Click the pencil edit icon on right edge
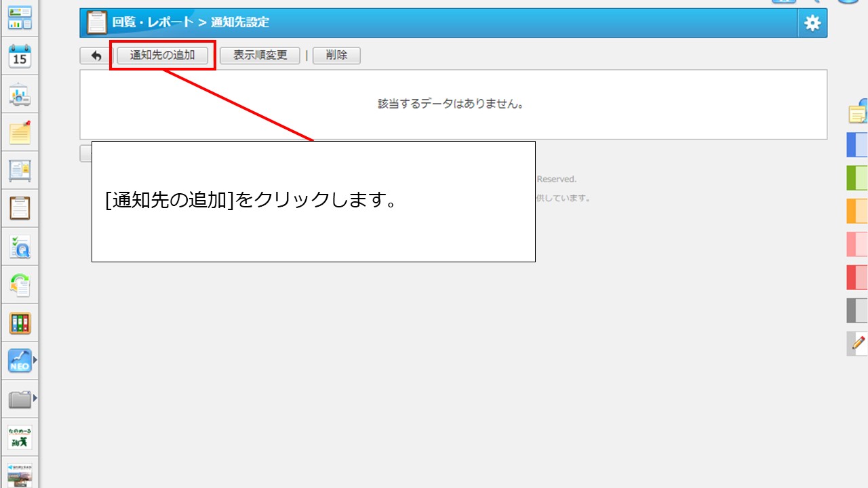The width and height of the screenshot is (868, 488). click(x=857, y=344)
